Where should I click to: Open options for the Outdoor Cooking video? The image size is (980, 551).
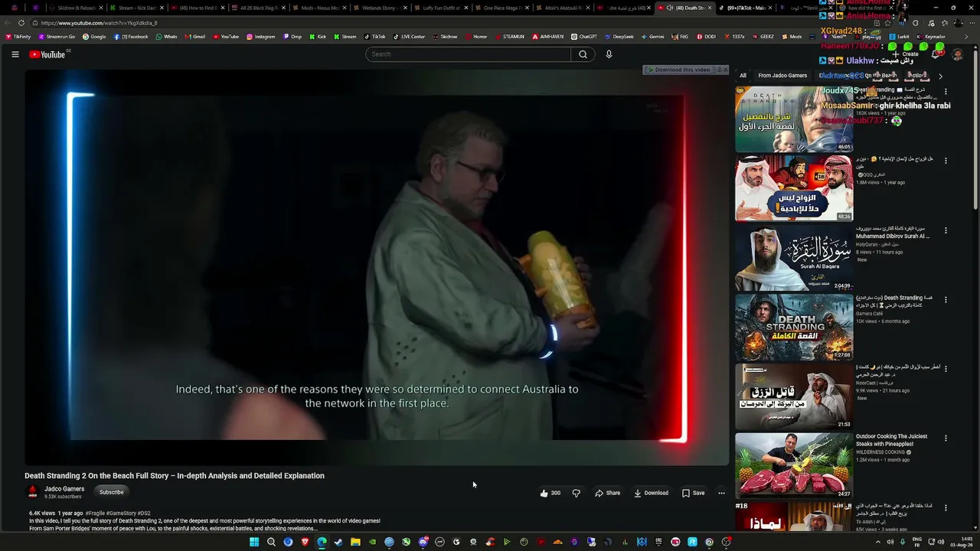point(946,439)
